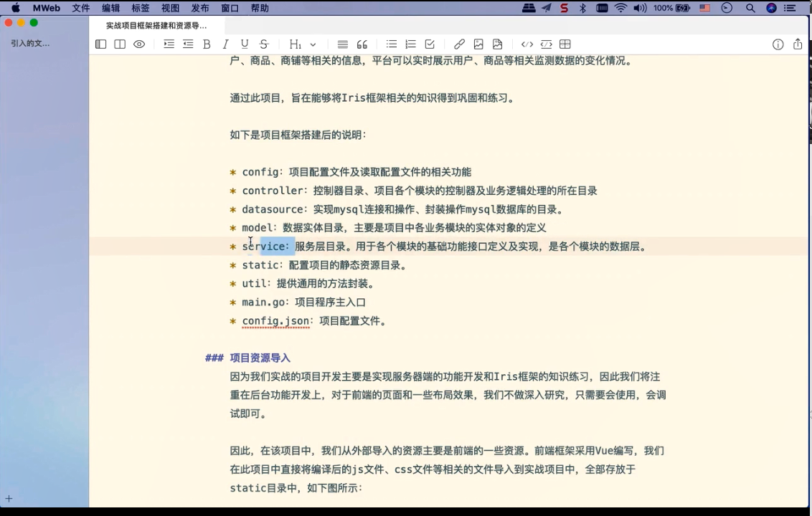
Task: Apply strikethrough formatting
Action: [264, 44]
